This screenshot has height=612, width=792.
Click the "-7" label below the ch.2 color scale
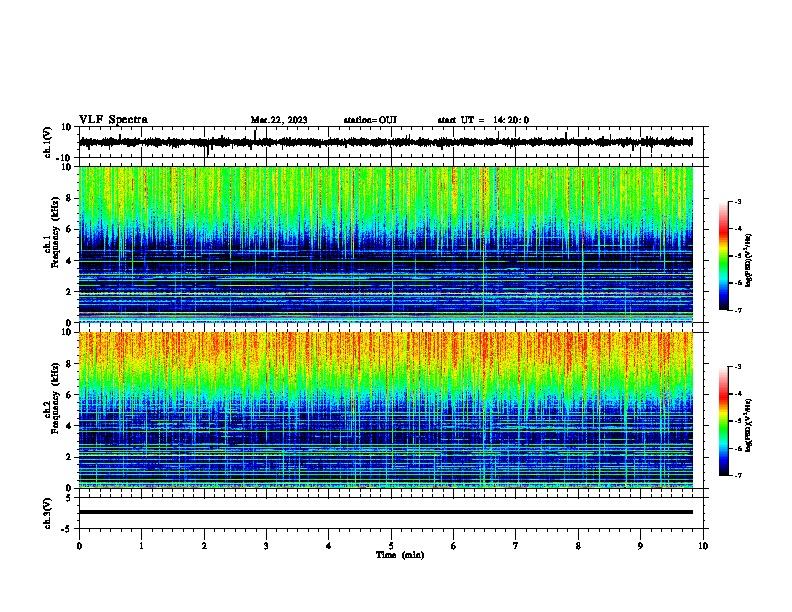point(737,476)
